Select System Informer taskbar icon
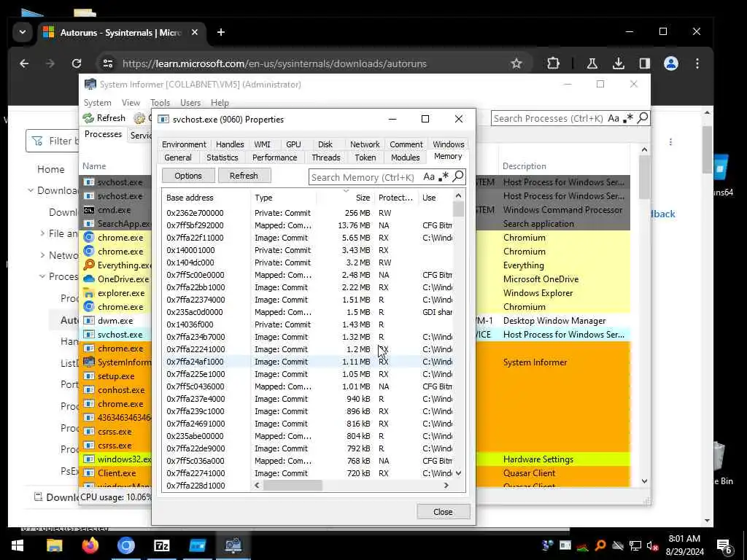Viewport: 747px width, 560px height. pyautogui.click(x=233, y=545)
